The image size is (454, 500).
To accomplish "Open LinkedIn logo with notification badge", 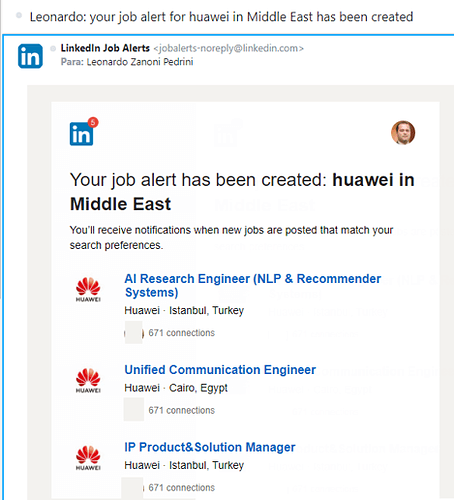I will tap(81, 134).
